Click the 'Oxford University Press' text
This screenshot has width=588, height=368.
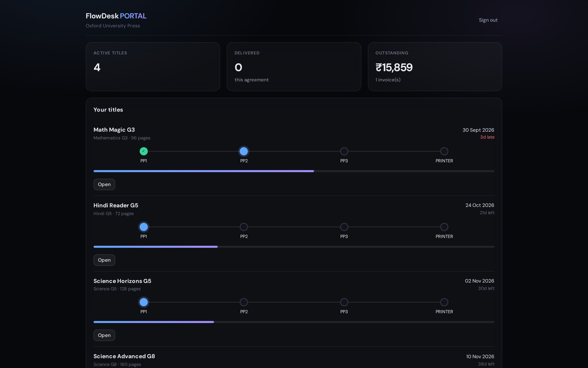113,26
